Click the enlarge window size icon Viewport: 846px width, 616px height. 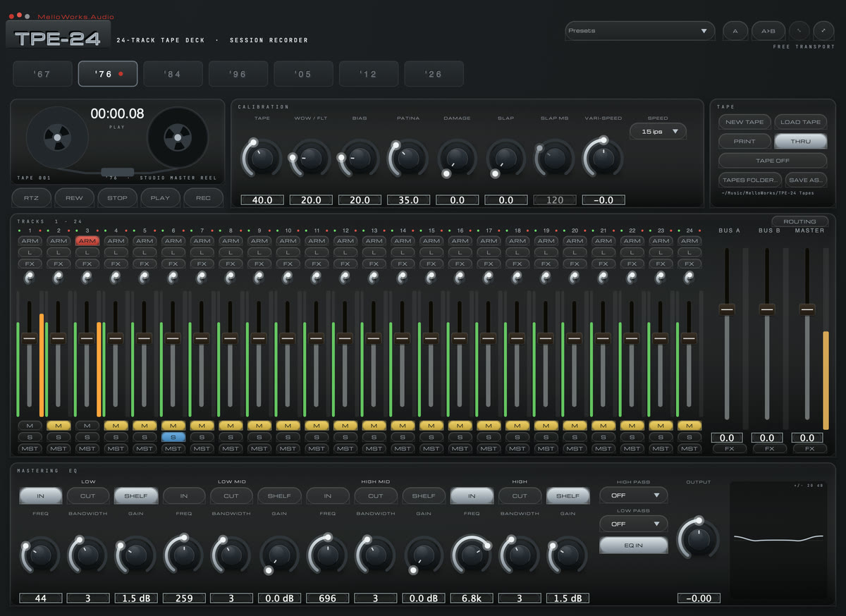click(x=823, y=31)
